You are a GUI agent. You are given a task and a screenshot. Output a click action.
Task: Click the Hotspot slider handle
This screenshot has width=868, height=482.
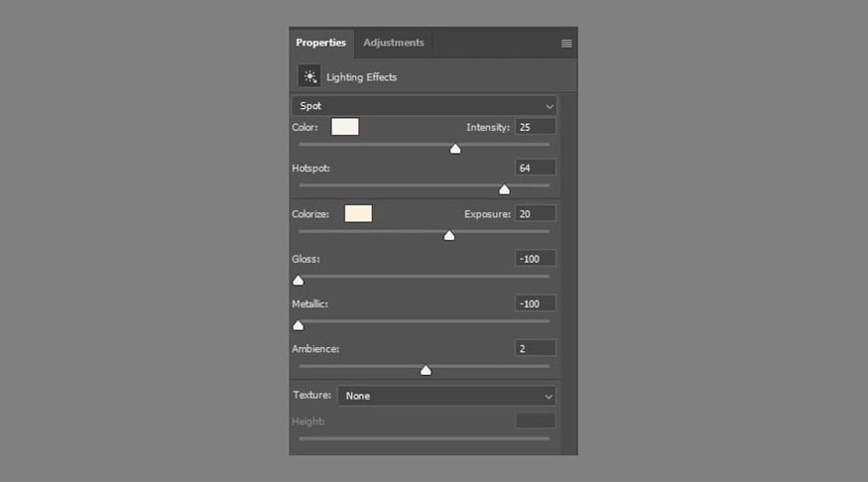point(504,189)
